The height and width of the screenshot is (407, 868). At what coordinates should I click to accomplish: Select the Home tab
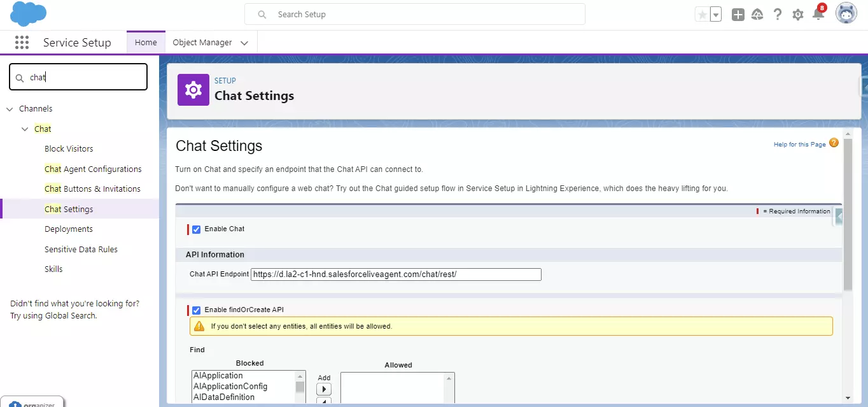[146, 42]
